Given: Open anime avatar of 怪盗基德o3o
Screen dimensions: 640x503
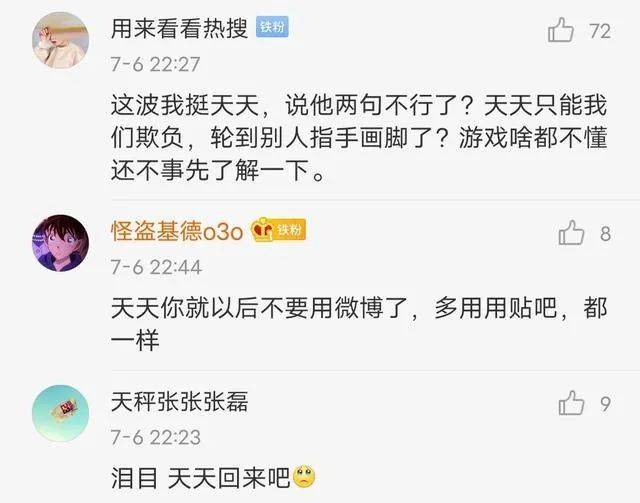Looking at the screenshot, I should [60, 243].
